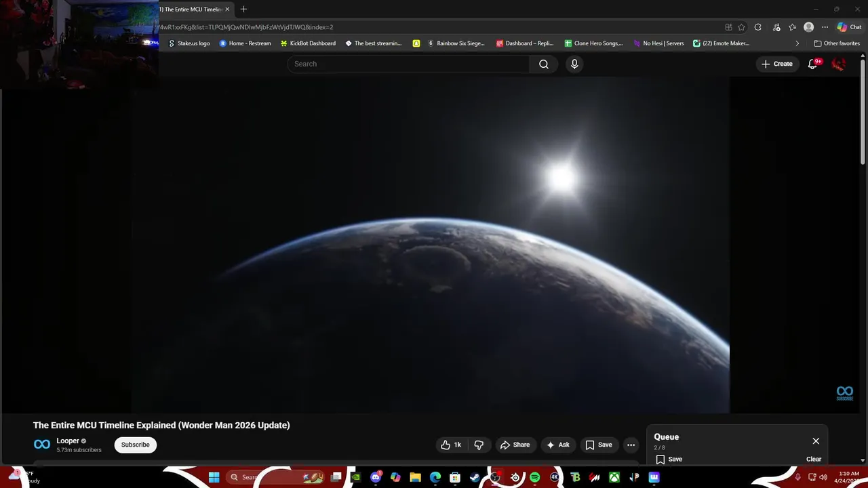Click the YouTube search input field

(x=408, y=64)
